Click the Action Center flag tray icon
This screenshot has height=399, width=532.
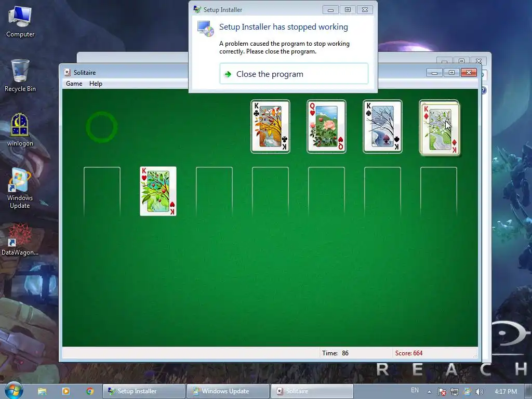tap(442, 392)
